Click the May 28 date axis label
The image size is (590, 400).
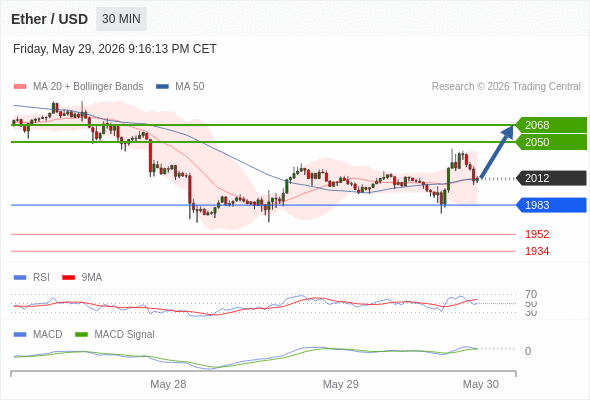[168, 384]
